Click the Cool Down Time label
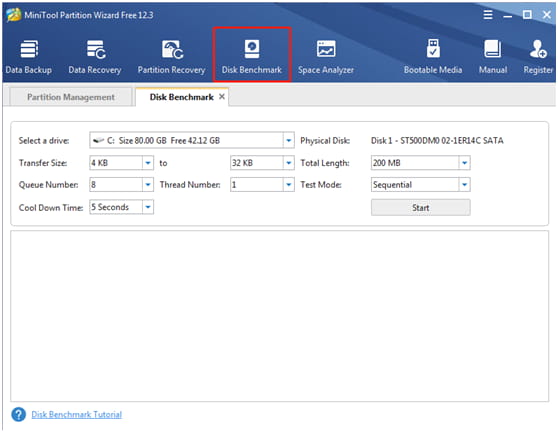Image resolution: width=558 pixels, height=432 pixels. point(51,207)
